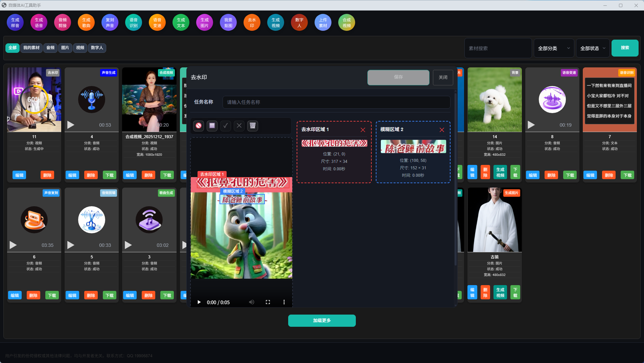Image resolution: width=644 pixels, height=363 pixels.
Task: Open the 数字人 round toolbar icon
Action: (299, 23)
